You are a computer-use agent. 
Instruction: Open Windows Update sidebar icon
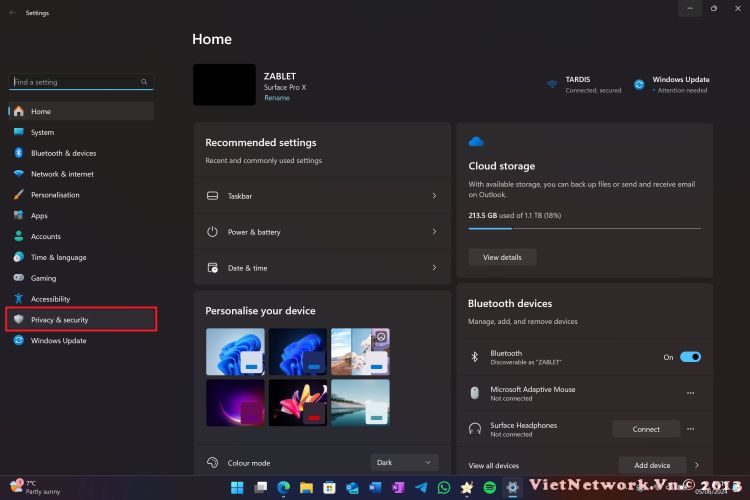(x=18, y=341)
